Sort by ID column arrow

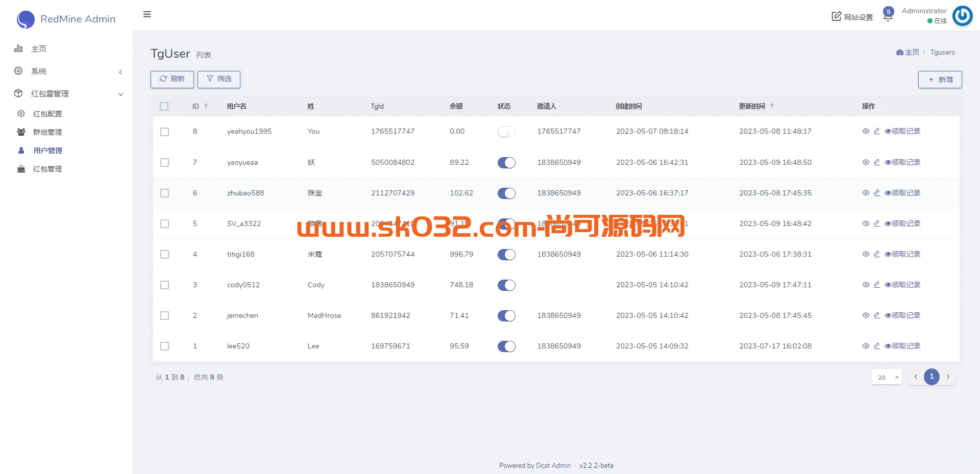(206, 106)
